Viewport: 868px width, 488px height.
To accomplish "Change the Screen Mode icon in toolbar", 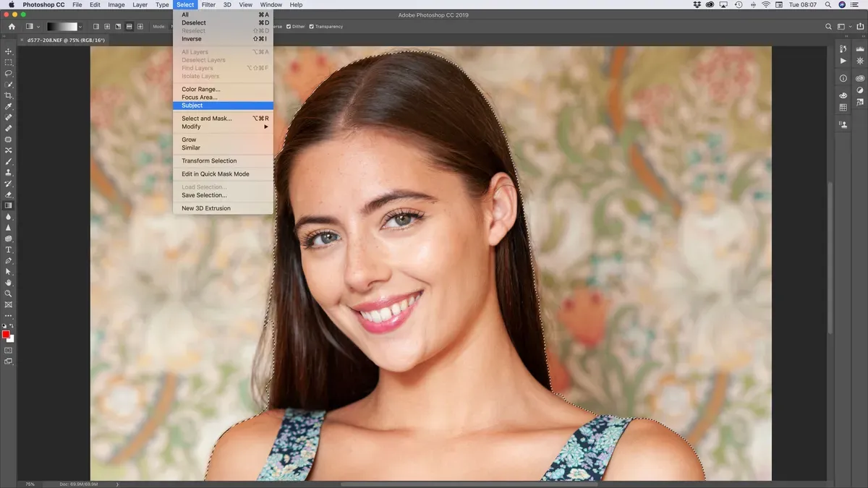I will pyautogui.click(x=9, y=361).
